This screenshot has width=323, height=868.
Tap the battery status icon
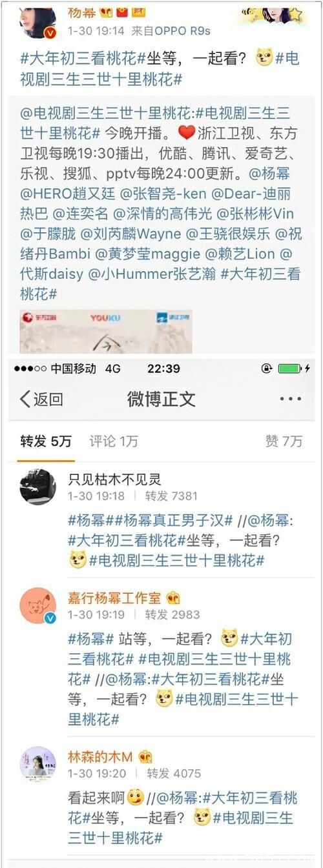pos(290,368)
